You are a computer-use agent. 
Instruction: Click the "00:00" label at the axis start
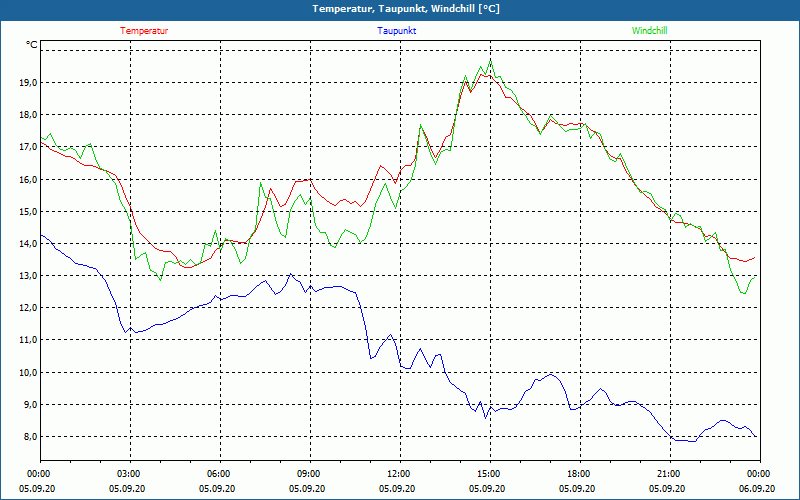tap(39, 474)
